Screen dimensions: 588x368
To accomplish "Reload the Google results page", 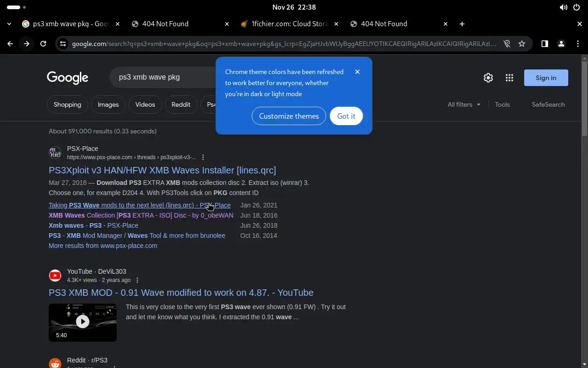I will click(x=43, y=44).
